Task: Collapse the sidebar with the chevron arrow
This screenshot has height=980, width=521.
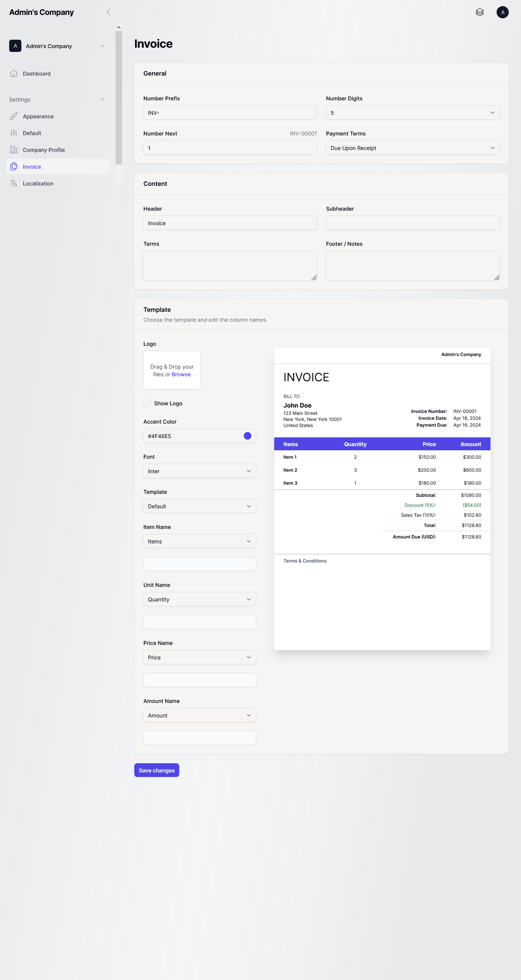Action: coord(108,12)
